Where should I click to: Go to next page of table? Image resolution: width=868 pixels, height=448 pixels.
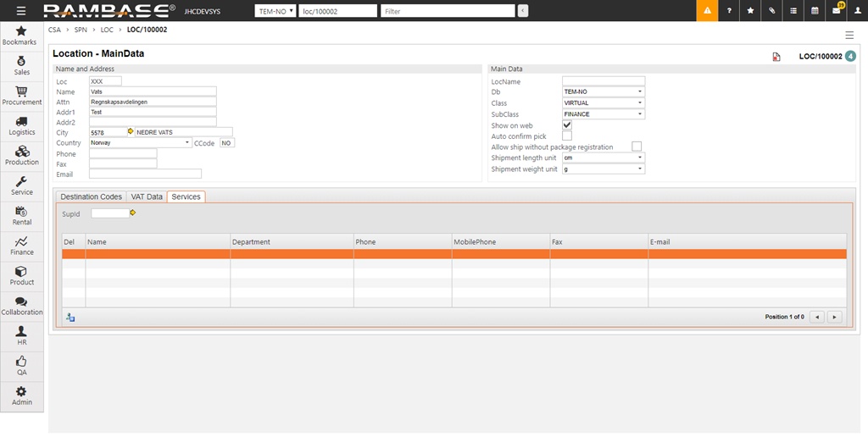click(x=834, y=317)
